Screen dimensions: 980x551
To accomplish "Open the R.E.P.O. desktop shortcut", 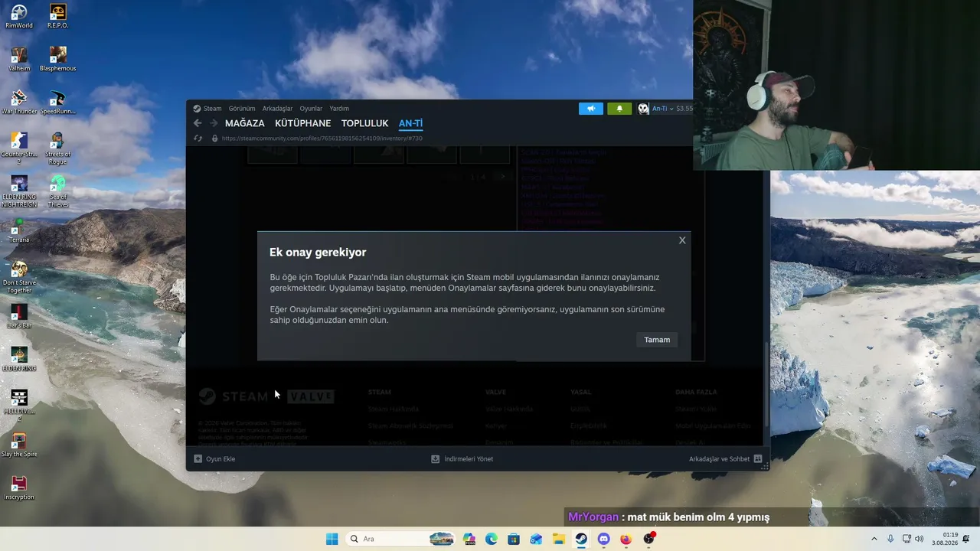I will tap(58, 17).
